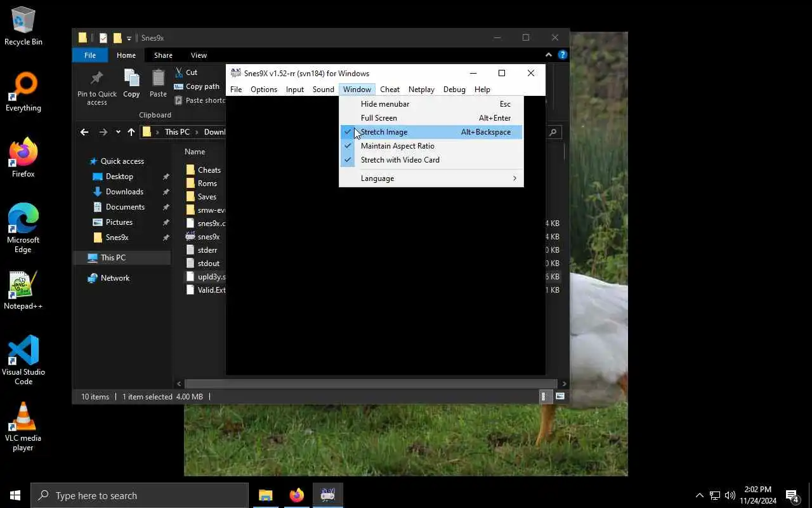Viewport: 812px width, 508px height.
Task: Open File Explorer help button
Action: pyautogui.click(x=562, y=55)
